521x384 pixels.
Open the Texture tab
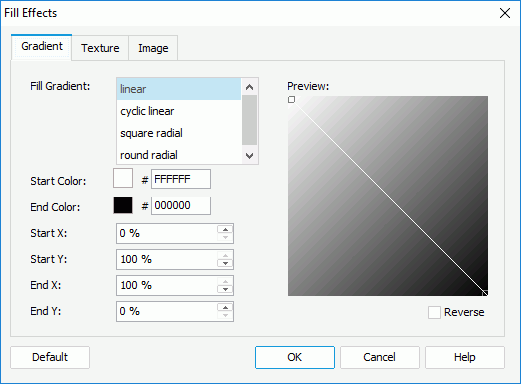100,48
